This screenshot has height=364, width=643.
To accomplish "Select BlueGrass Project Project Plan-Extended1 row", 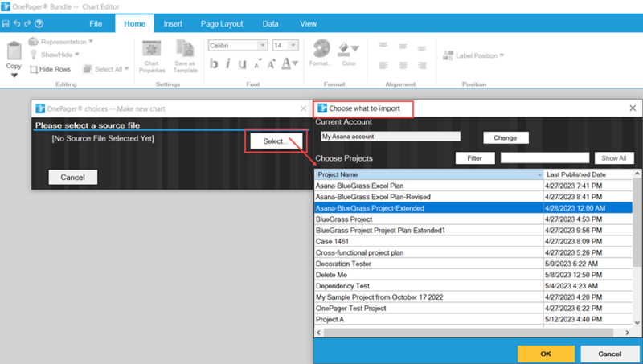I will pyautogui.click(x=473, y=231).
